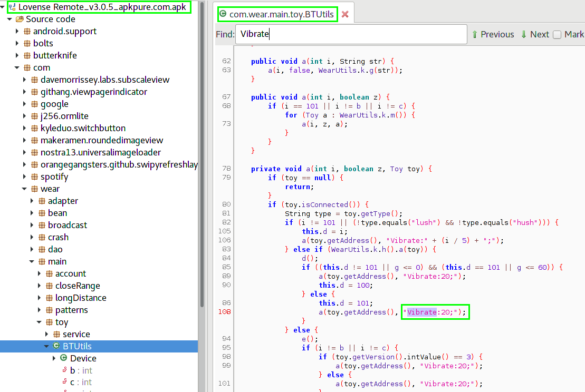Click the Find text input field
The image size is (585, 392).
(x=351, y=35)
